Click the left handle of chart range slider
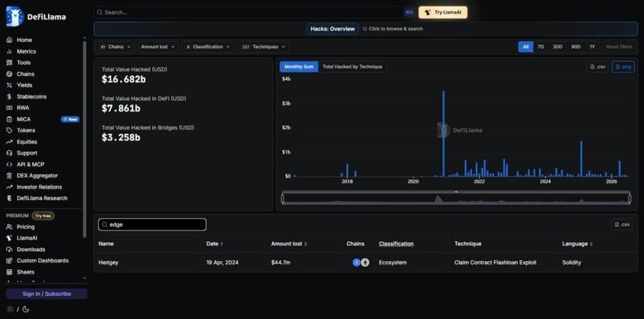This screenshot has height=319, width=644. pyautogui.click(x=282, y=199)
